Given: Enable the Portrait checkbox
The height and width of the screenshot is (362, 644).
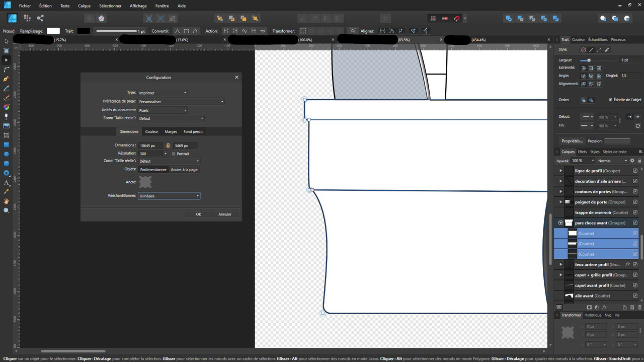Looking at the screenshot, I should point(174,154).
